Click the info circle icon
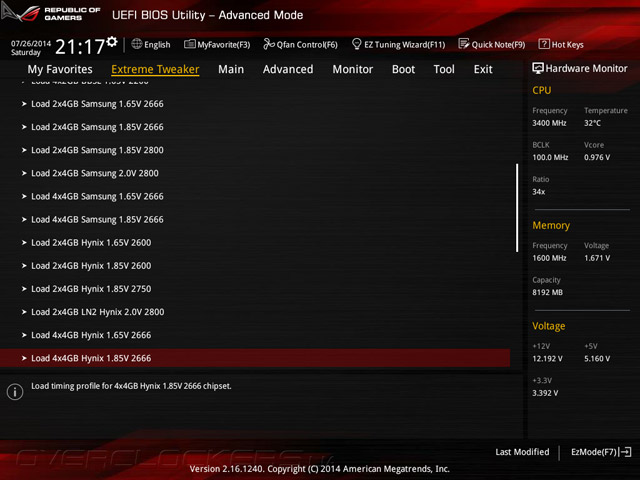640x480 pixels. (15, 392)
